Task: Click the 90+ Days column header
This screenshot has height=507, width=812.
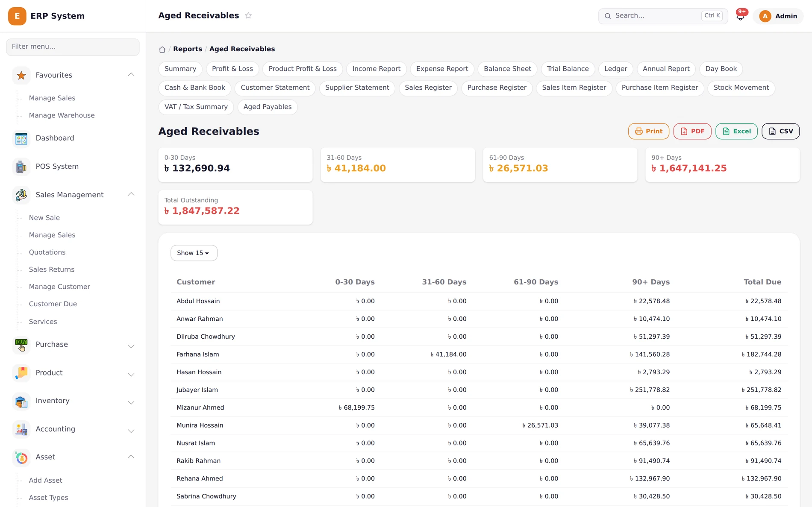Action: (x=651, y=282)
